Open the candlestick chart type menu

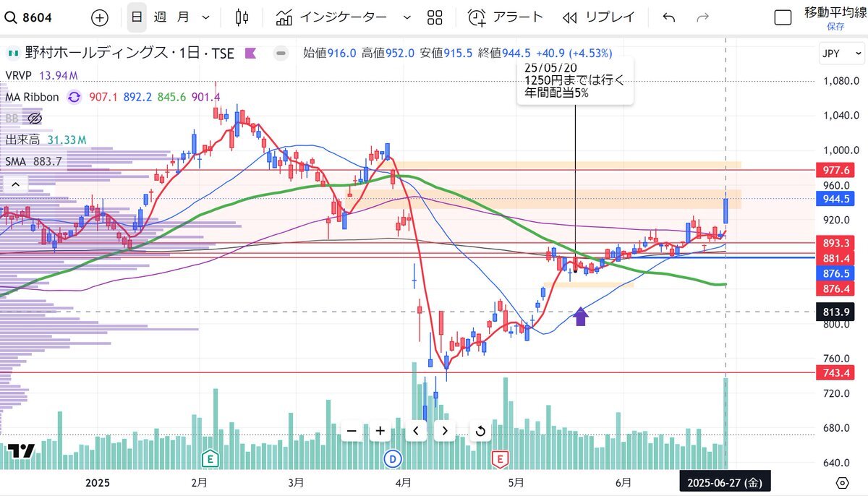pyautogui.click(x=242, y=17)
